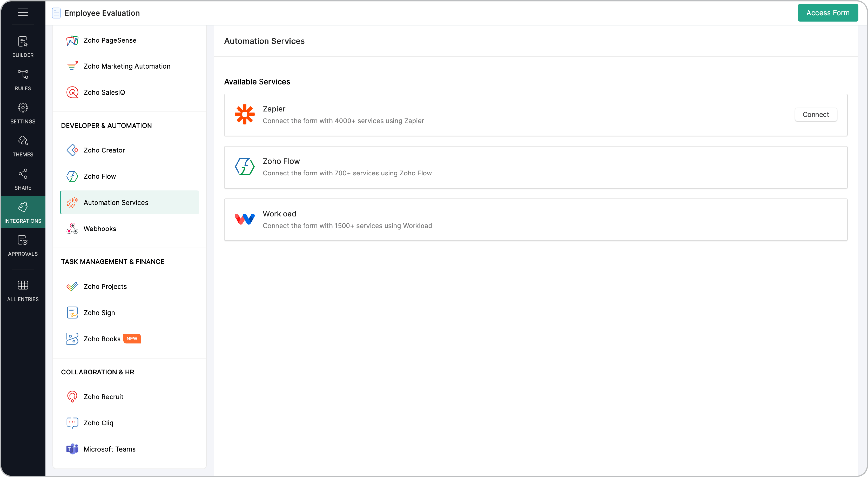Open the Zoho Recruit integration
Screen dimensions: 868x477
[x=103, y=397]
